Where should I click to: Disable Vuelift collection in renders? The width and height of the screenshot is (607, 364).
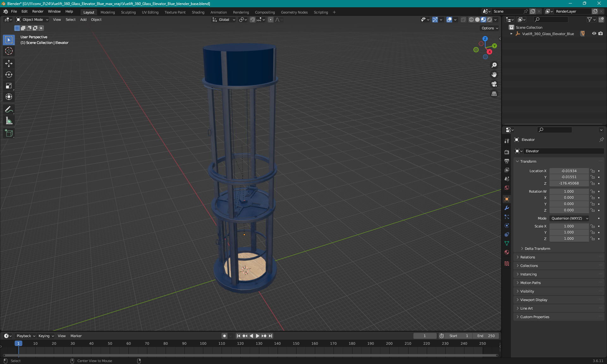[601, 33]
